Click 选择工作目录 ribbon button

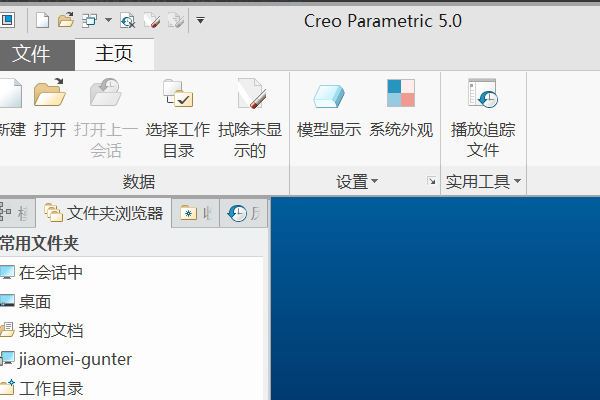[x=178, y=118]
